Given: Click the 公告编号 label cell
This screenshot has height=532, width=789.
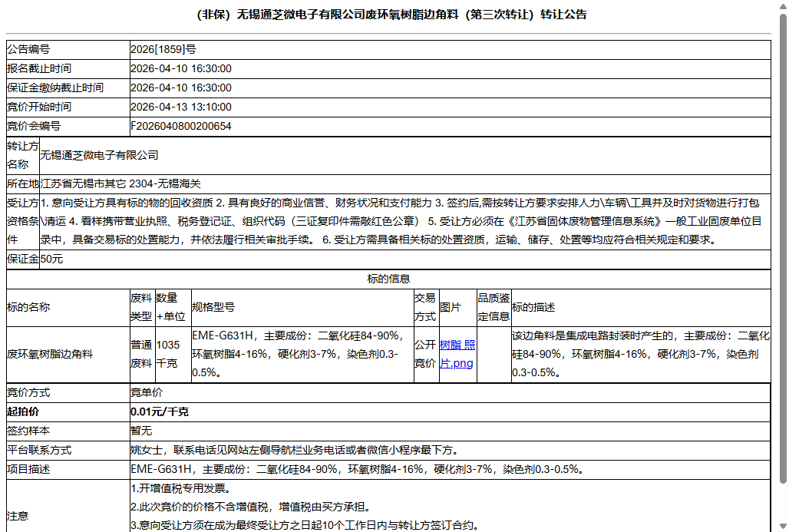Looking at the screenshot, I should tap(68, 49).
